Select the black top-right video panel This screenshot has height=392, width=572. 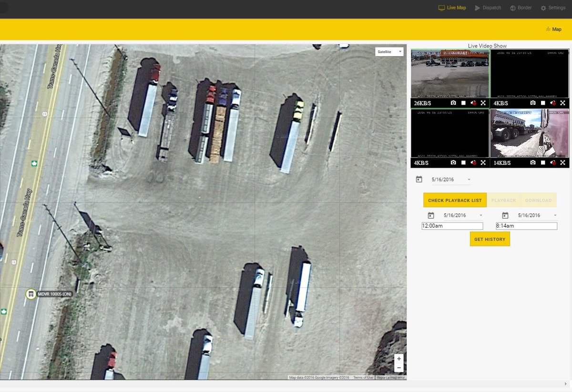coord(530,74)
